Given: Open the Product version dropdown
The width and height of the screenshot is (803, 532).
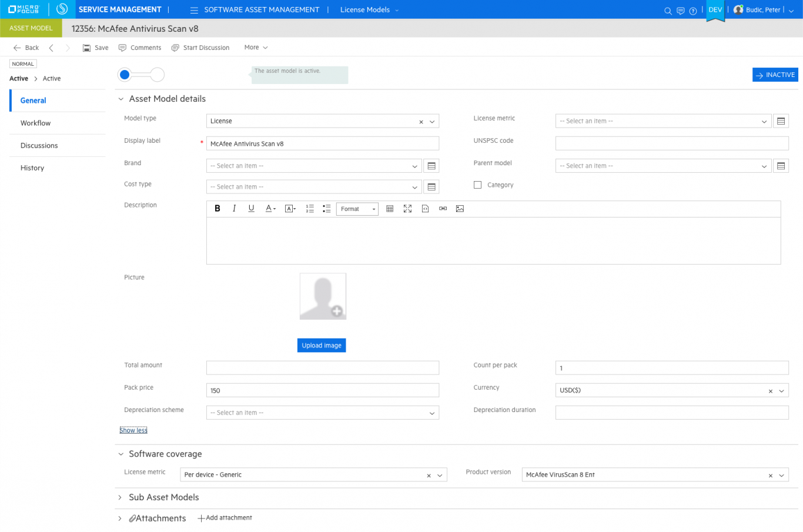Looking at the screenshot, I should (782, 476).
